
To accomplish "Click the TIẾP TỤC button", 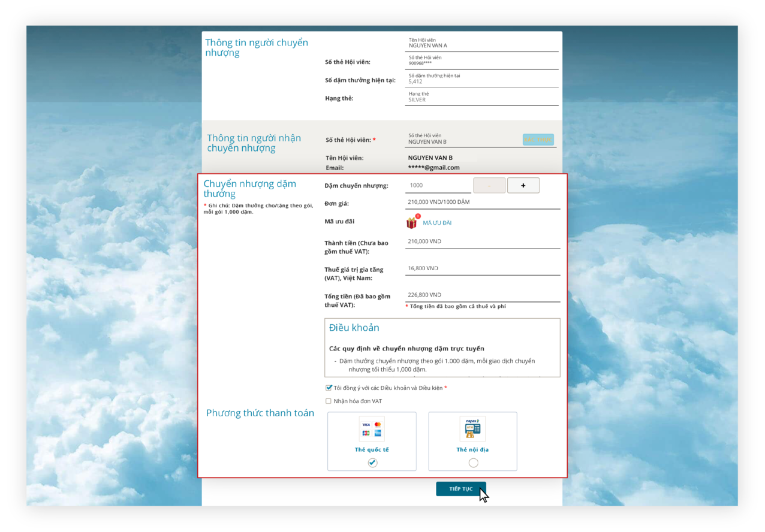I will point(460,489).
